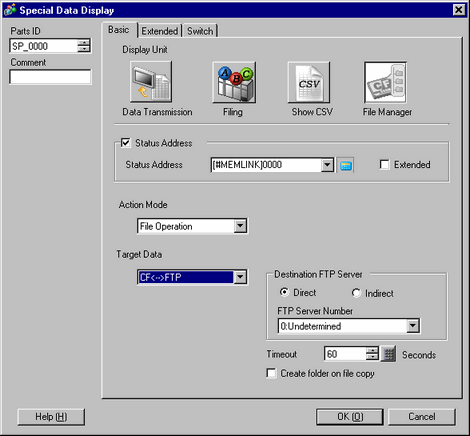
Task: Open the numeric keypad next to Timeout
Action: [388, 354]
